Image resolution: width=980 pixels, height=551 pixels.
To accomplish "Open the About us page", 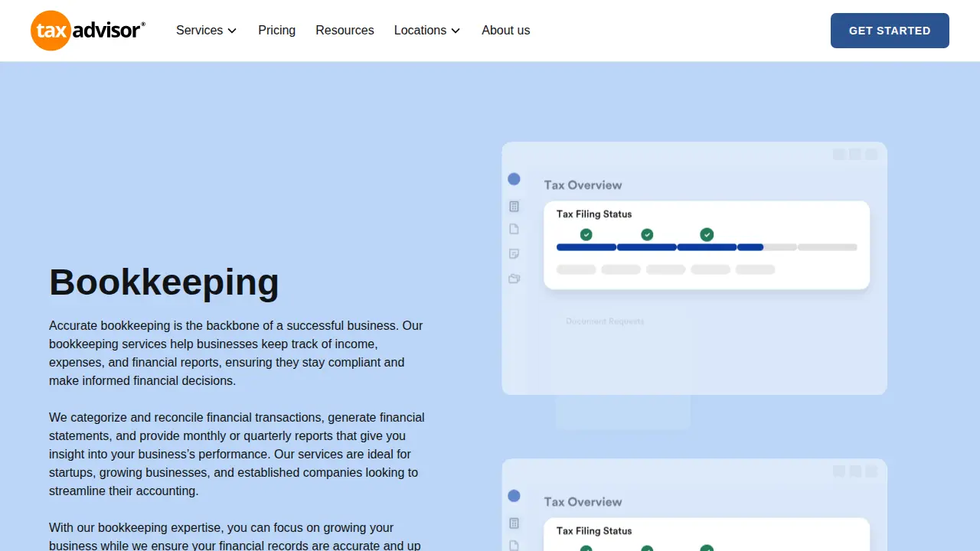I will [x=505, y=31].
